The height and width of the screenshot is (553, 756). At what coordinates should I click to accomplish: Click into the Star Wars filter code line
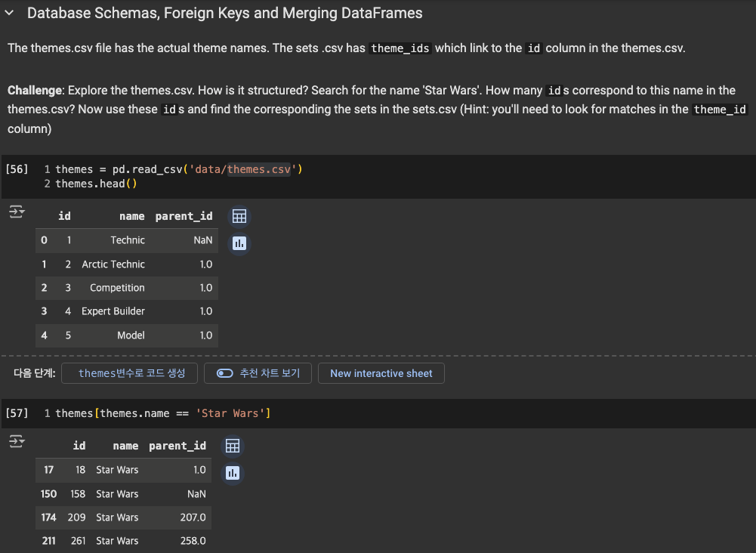pos(163,413)
